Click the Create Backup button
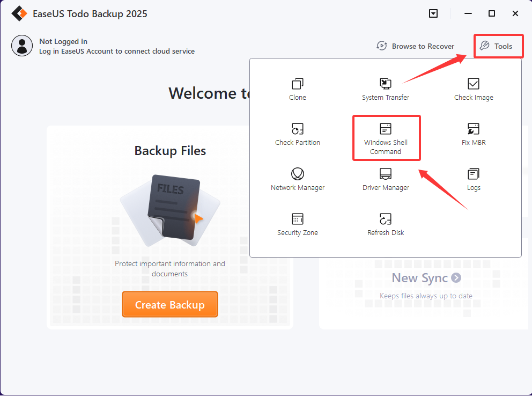532x396 pixels. click(169, 304)
